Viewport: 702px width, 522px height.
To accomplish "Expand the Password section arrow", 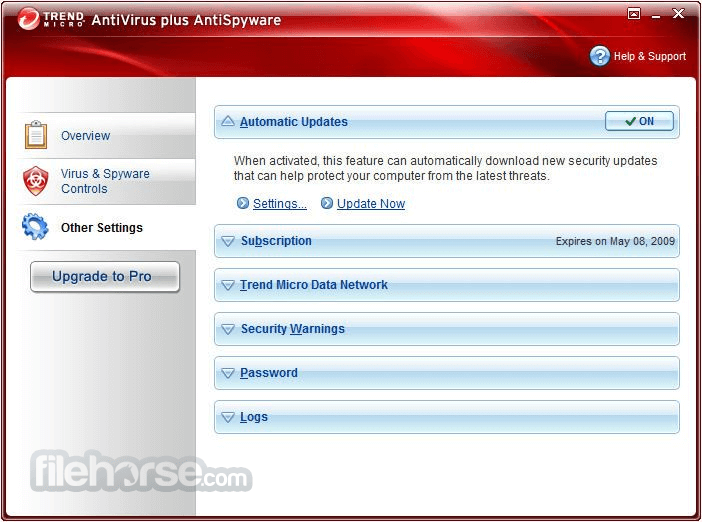I will click(x=228, y=373).
